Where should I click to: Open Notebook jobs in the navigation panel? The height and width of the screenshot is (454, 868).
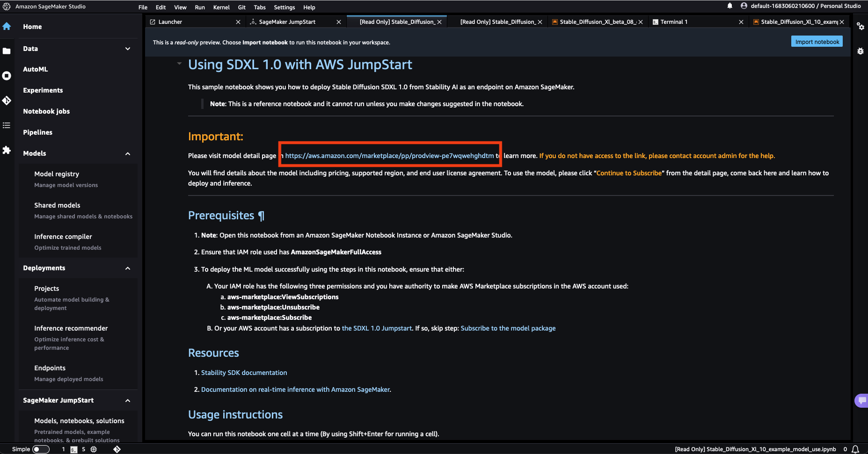[46, 111]
